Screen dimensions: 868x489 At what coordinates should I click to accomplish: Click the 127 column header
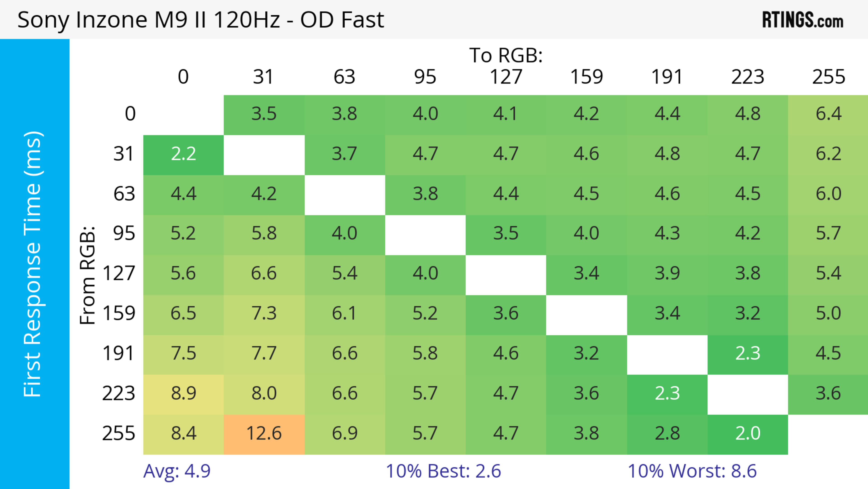click(x=506, y=77)
